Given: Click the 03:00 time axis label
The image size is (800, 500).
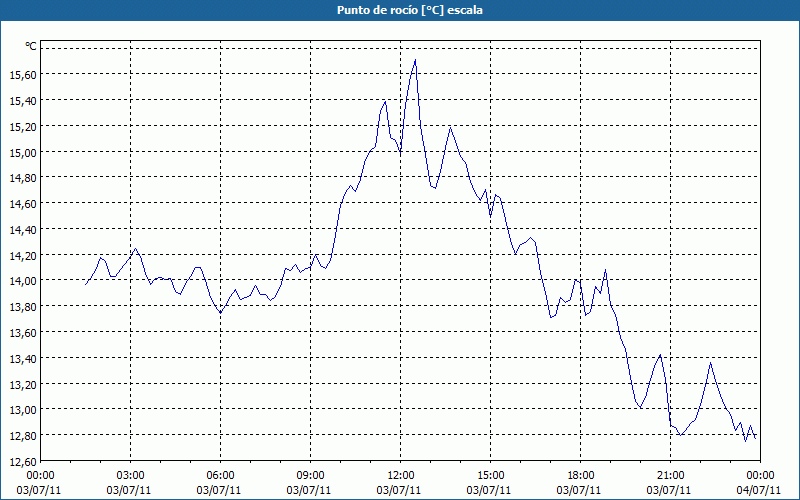Looking at the screenshot, I should pyautogui.click(x=131, y=476).
